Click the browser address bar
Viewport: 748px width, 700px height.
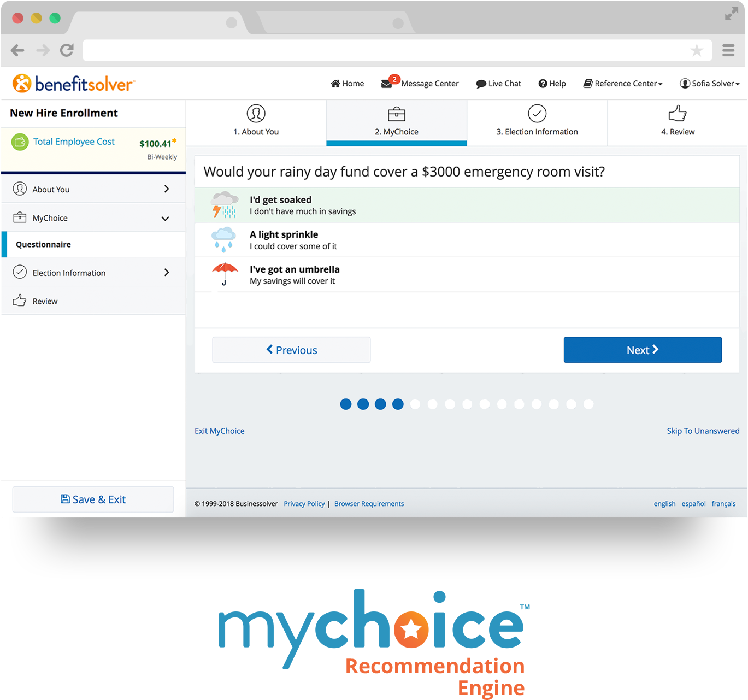coord(382,51)
